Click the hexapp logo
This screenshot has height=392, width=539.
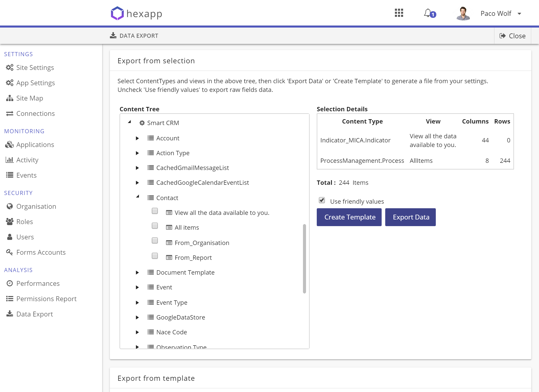click(136, 13)
